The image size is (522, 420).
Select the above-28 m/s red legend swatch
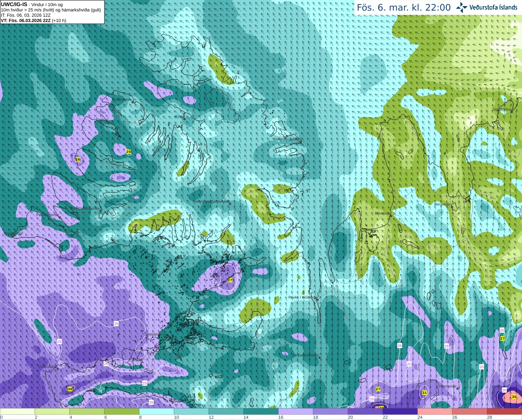click(x=504, y=411)
